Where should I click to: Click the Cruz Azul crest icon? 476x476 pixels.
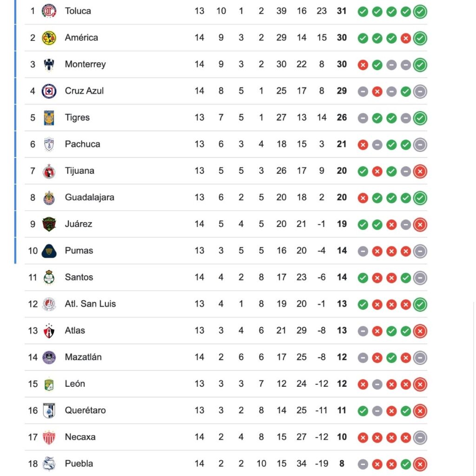tap(49, 91)
